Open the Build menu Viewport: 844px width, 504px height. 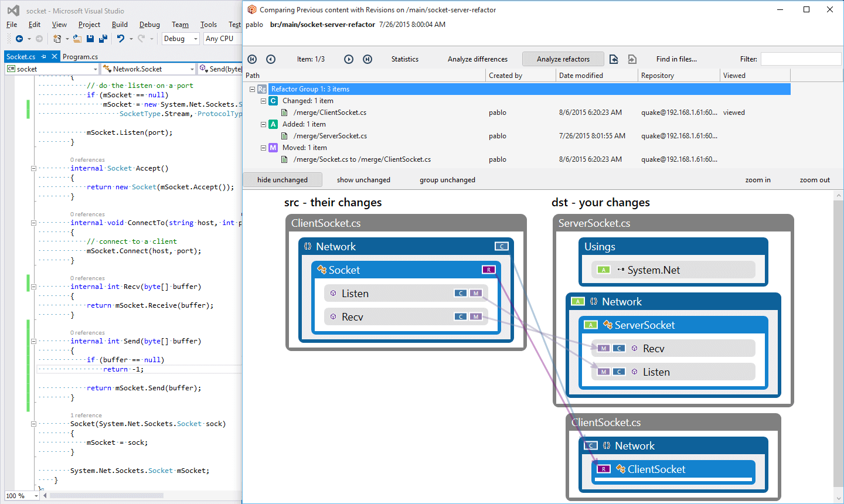tap(120, 25)
